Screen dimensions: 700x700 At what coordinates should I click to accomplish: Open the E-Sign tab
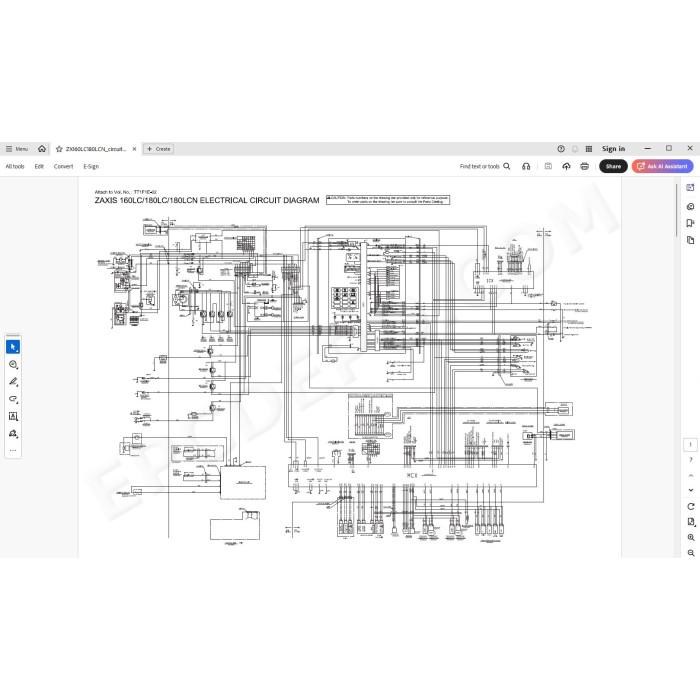tap(91, 167)
